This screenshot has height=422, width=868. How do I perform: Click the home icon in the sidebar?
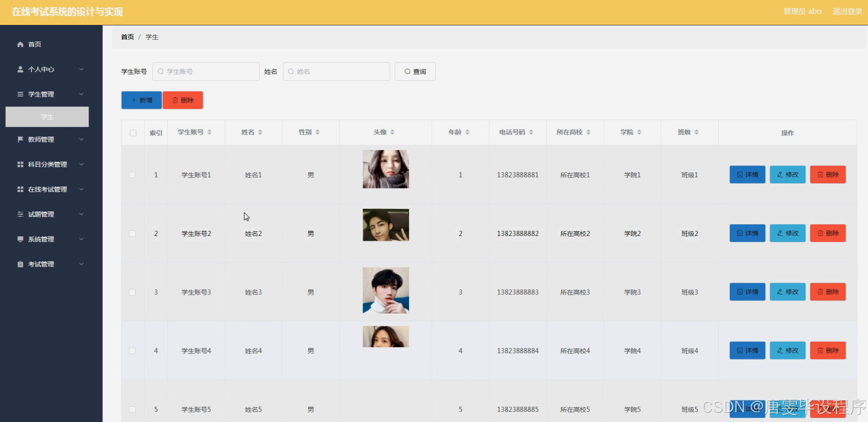[x=20, y=44]
